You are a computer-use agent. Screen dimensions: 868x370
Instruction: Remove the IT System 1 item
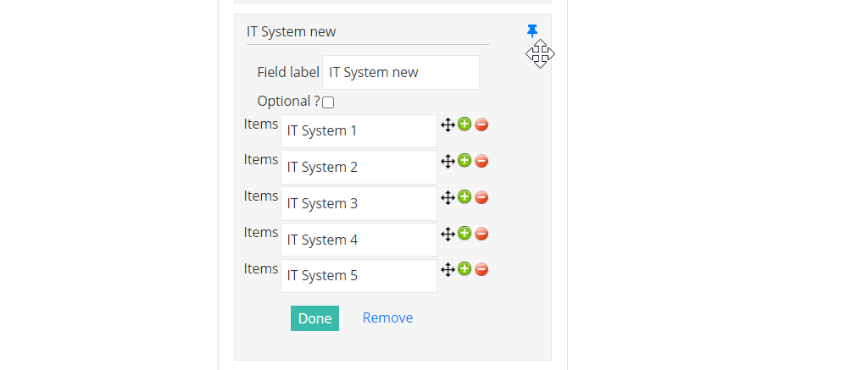click(481, 124)
